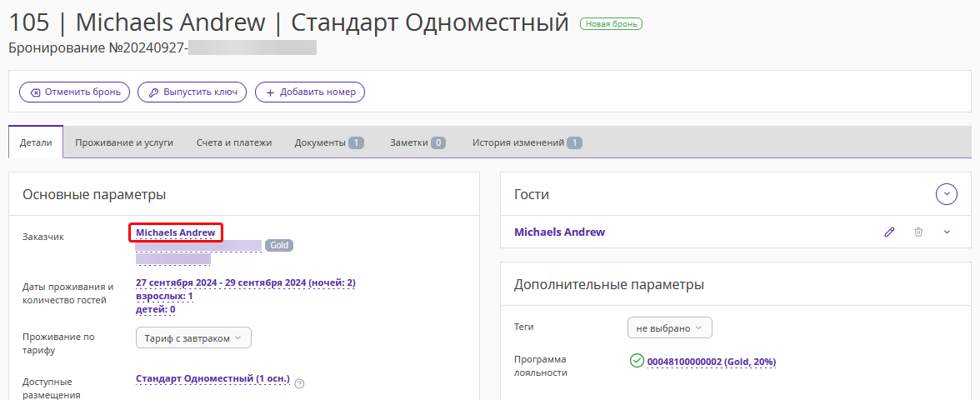
Task: Click the pencil edit icon for guest Michaels Andrew
Action: click(x=889, y=232)
